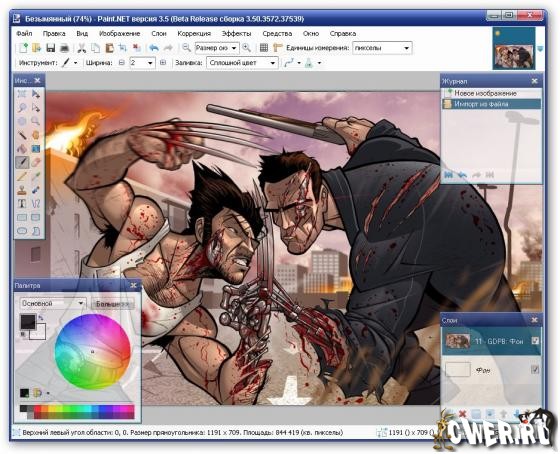Select the Paint Bucket tool

pos(22,149)
